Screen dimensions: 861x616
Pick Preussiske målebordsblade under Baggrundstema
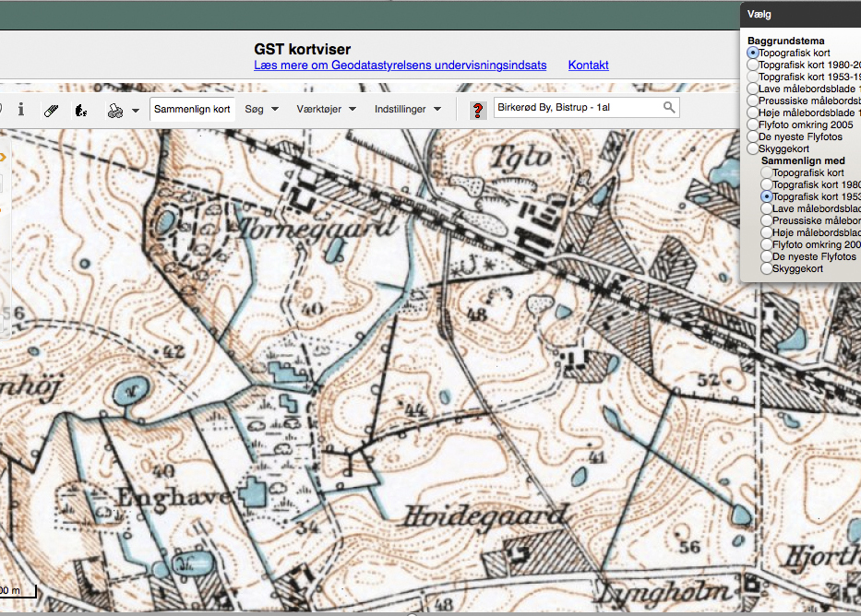click(753, 101)
